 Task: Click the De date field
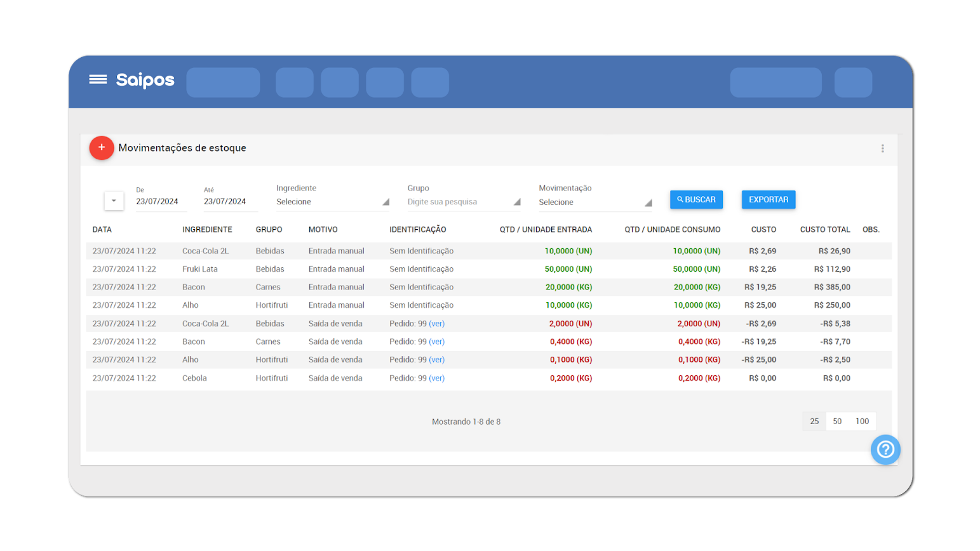[161, 201]
